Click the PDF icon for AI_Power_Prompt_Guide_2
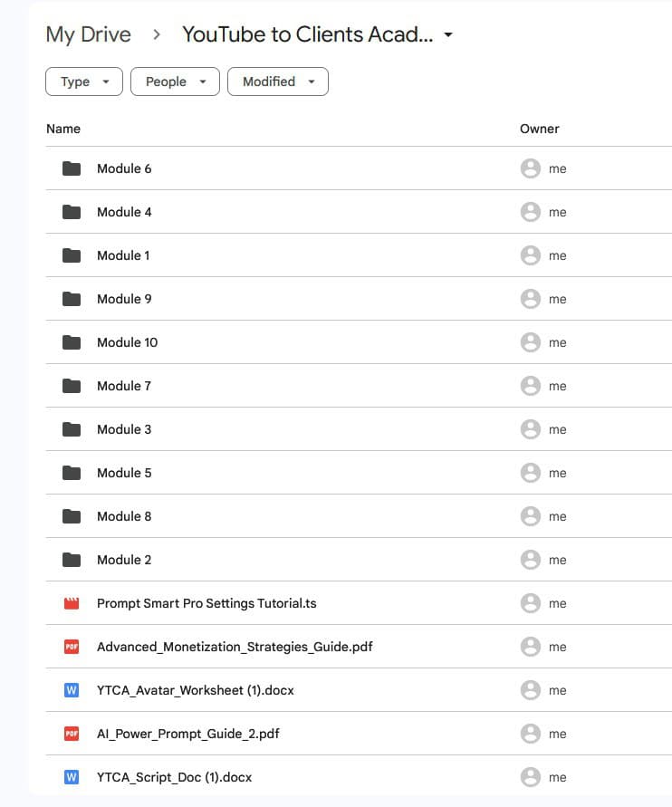 click(x=72, y=734)
